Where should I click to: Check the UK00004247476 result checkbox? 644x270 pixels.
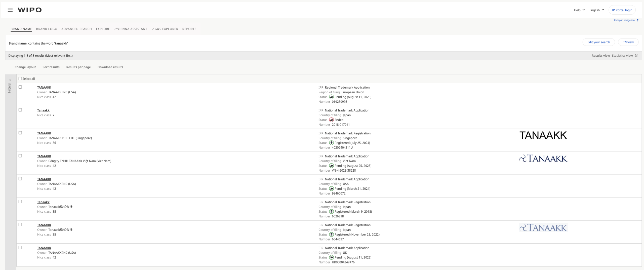[x=20, y=247]
